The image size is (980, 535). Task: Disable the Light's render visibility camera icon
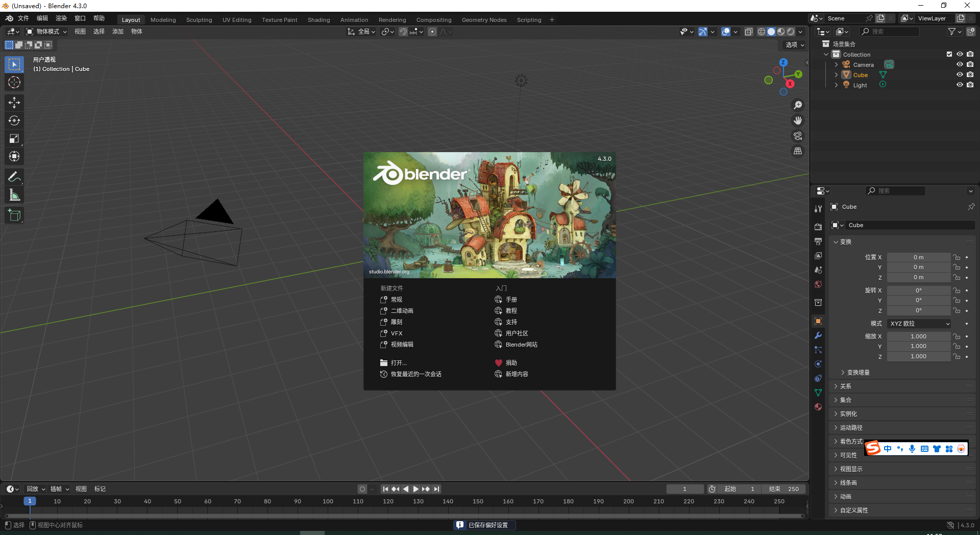coord(970,85)
